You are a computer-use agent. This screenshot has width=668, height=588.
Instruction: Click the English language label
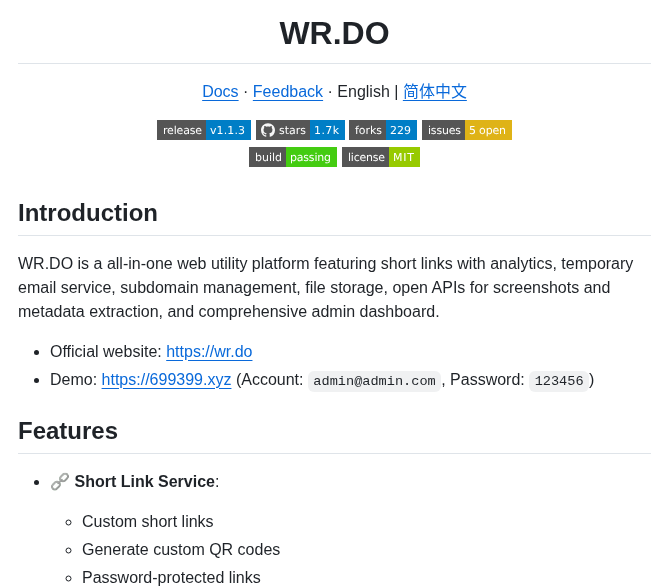click(363, 92)
